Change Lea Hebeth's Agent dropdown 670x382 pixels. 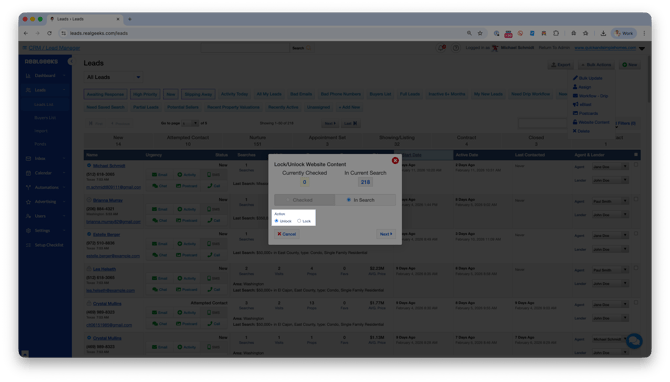[x=610, y=270]
